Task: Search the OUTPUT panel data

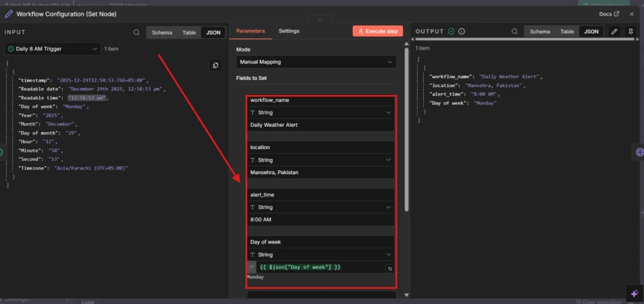Action: point(514,31)
